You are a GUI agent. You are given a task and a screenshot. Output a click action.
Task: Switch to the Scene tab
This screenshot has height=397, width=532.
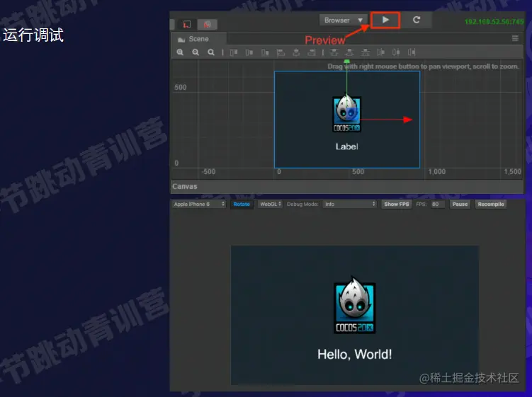[x=198, y=39]
